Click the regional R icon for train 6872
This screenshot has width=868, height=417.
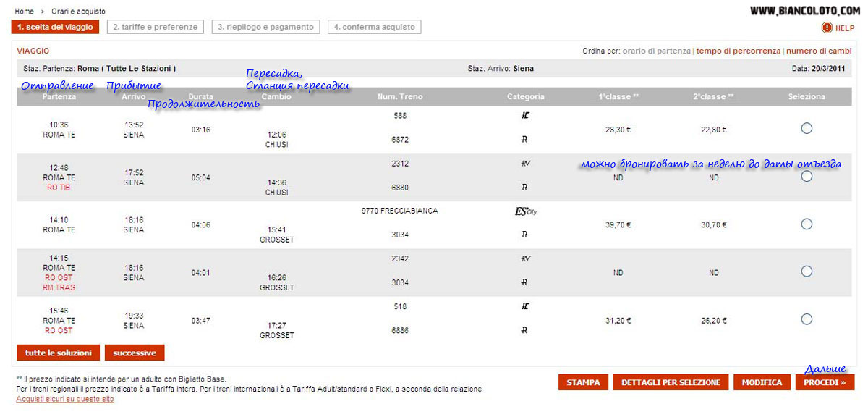coord(526,139)
